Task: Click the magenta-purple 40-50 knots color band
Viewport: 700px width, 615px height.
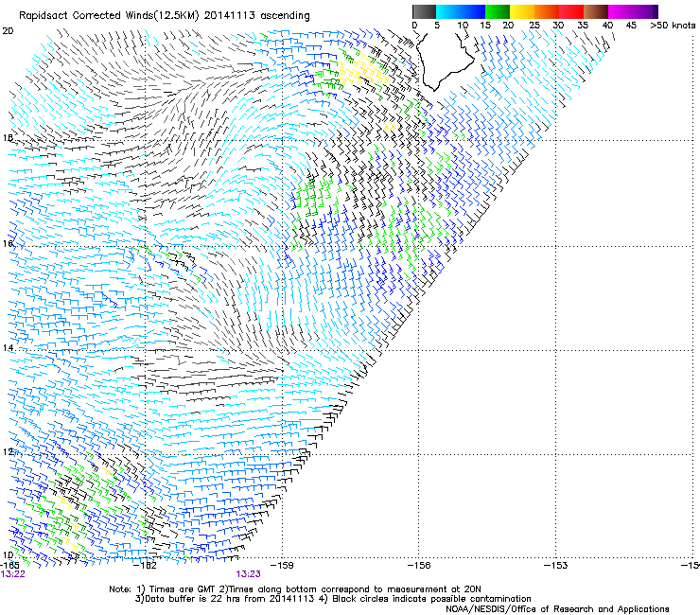Action: click(x=633, y=11)
